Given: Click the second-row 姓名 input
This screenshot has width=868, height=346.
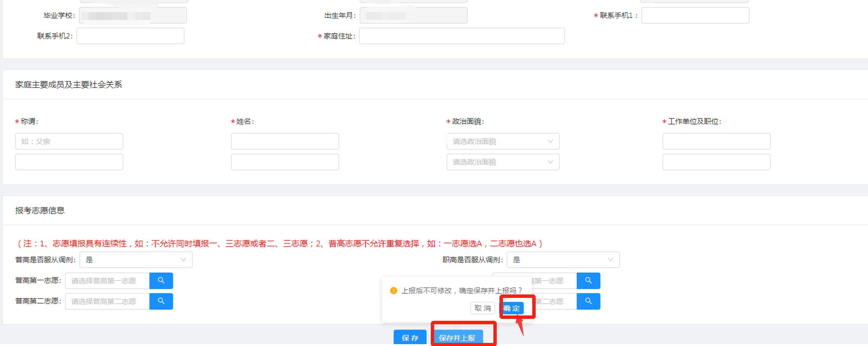Looking at the screenshot, I should point(285,162).
